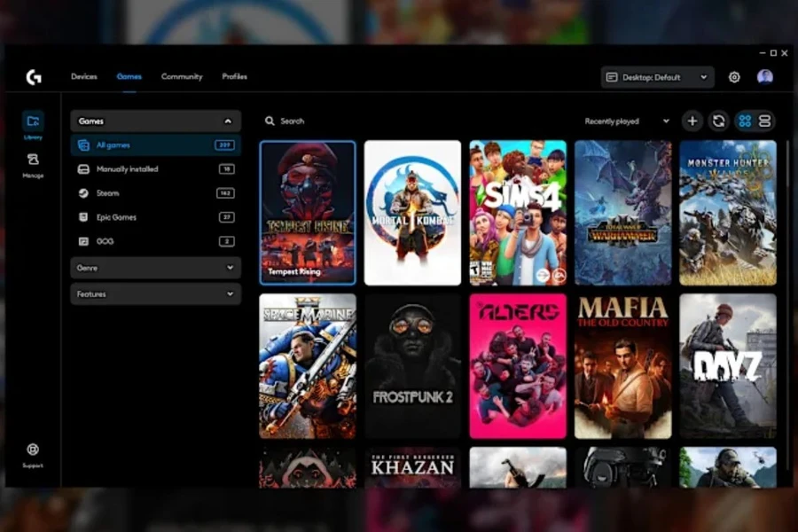Viewport: 798px width, 532px height.
Task: Select the Total War Warhammer cover
Action: pos(623,213)
